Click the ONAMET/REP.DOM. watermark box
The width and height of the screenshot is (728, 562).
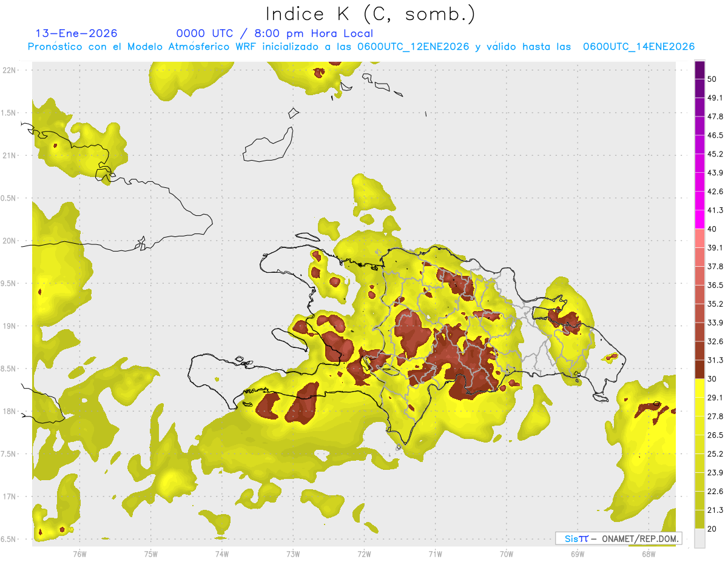pos(618,538)
